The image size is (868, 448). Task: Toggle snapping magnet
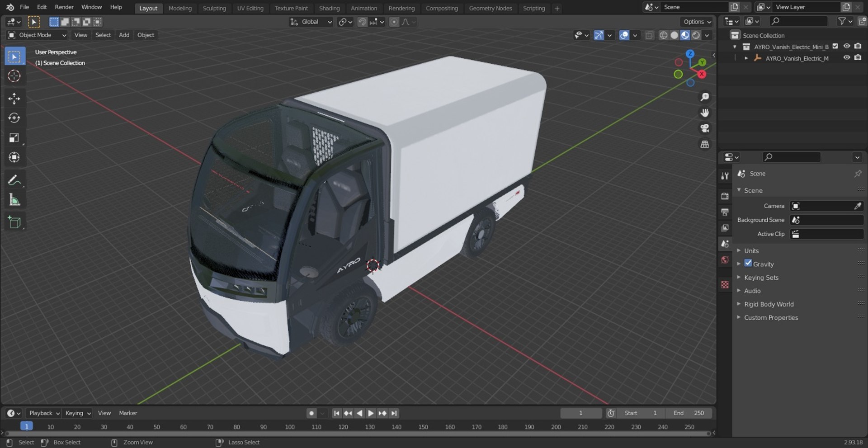[x=362, y=22]
